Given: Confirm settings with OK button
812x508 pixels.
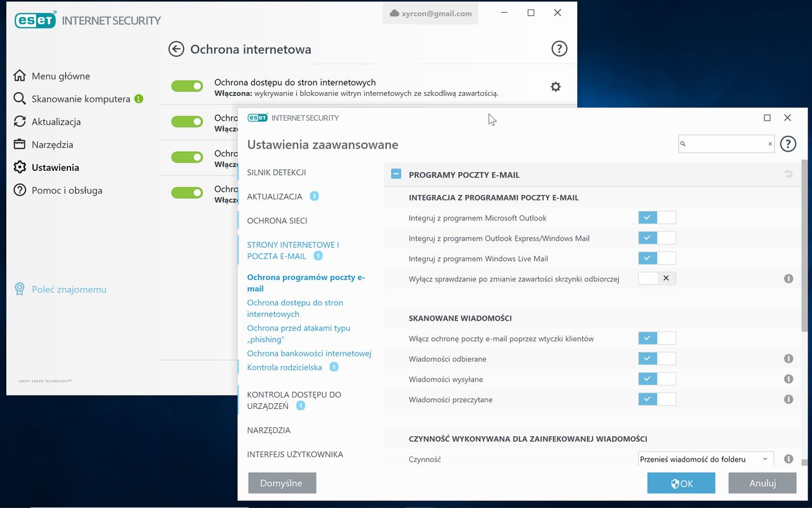Looking at the screenshot, I should pyautogui.click(x=681, y=483).
